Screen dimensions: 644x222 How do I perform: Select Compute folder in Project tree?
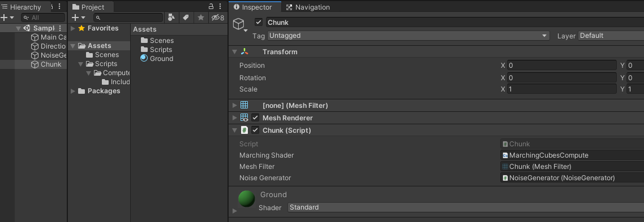[111, 73]
